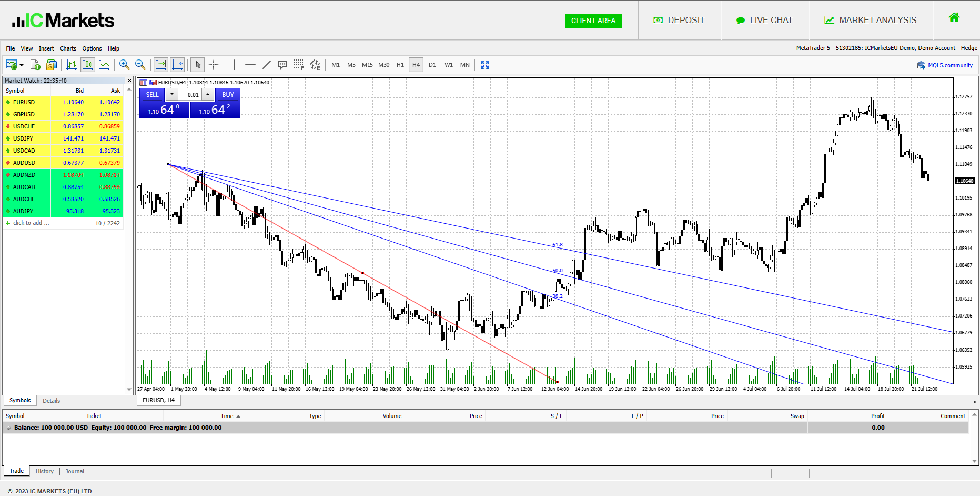Open the Charts menu
Screen dimensions: 980x496
tap(68, 48)
